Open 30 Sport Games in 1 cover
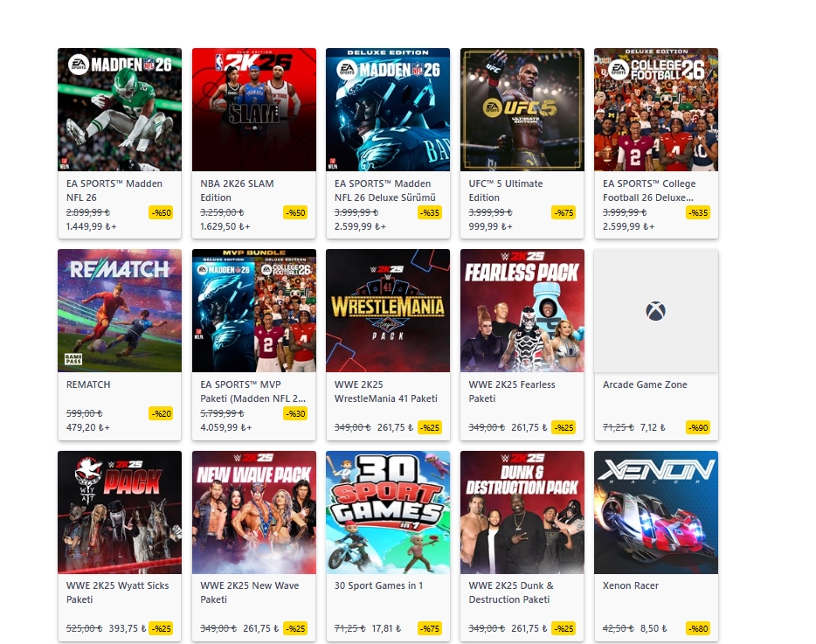 [x=388, y=513]
